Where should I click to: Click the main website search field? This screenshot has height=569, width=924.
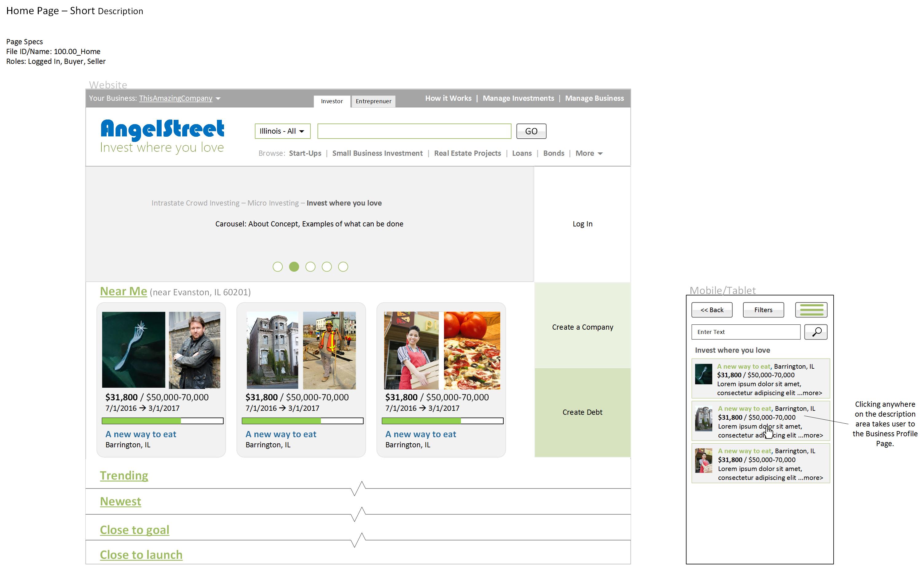click(414, 131)
